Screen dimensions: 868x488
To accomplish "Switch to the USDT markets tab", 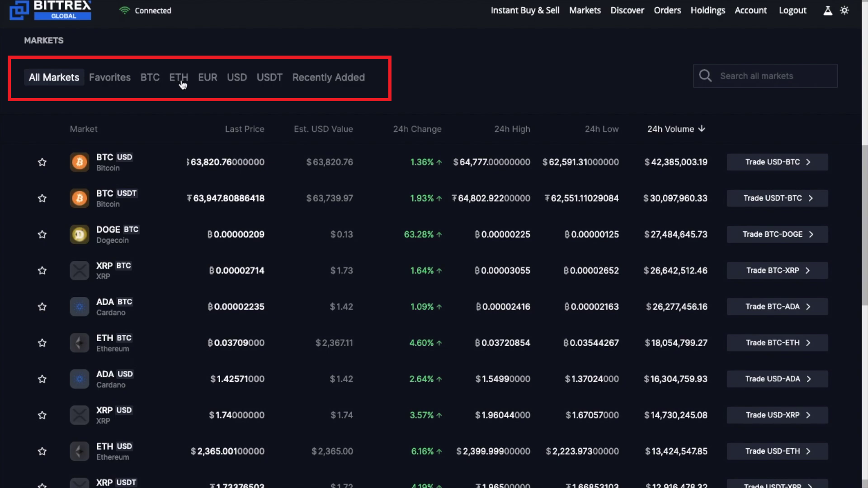I will [269, 77].
